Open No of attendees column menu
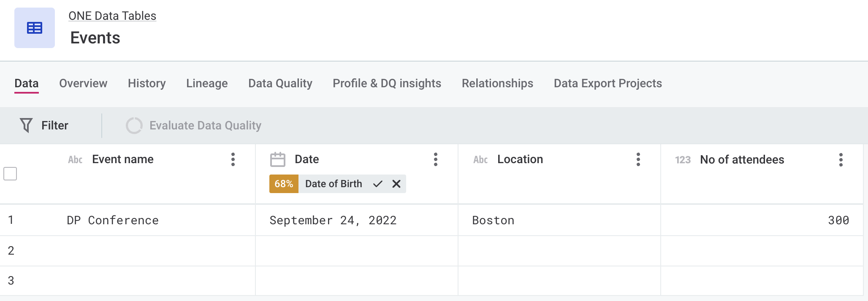Image resolution: width=868 pixels, height=301 pixels. click(841, 160)
